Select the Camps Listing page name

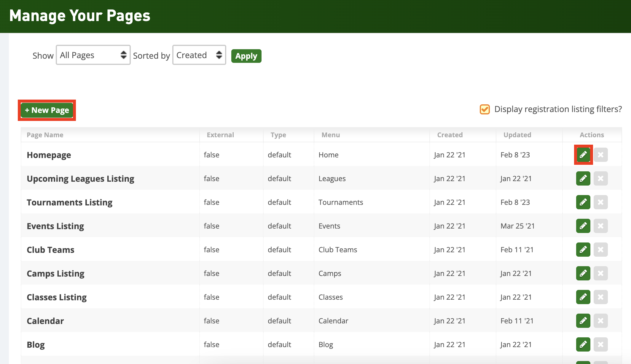(x=55, y=274)
